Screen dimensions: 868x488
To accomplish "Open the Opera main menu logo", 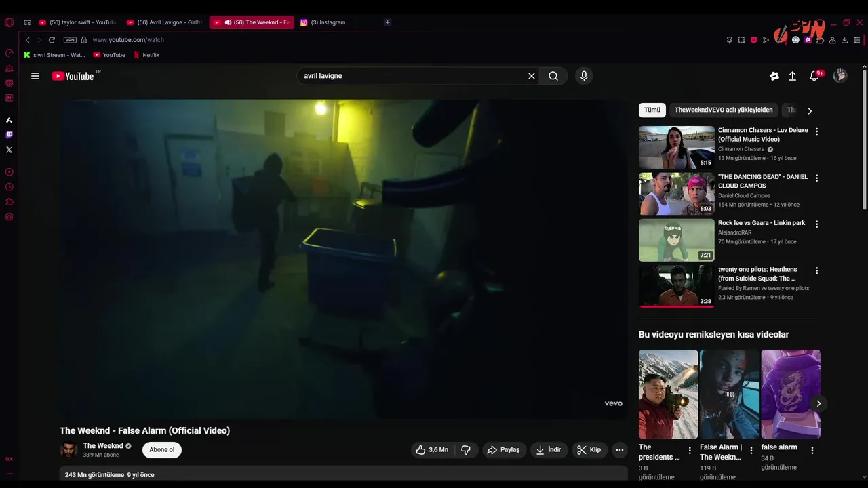I will [9, 22].
